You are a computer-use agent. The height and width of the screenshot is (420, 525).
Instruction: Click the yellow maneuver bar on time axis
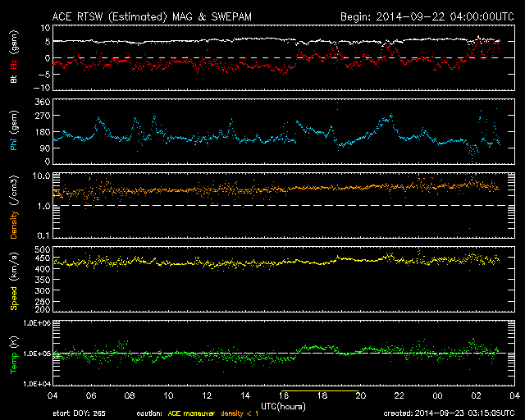pos(318,392)
